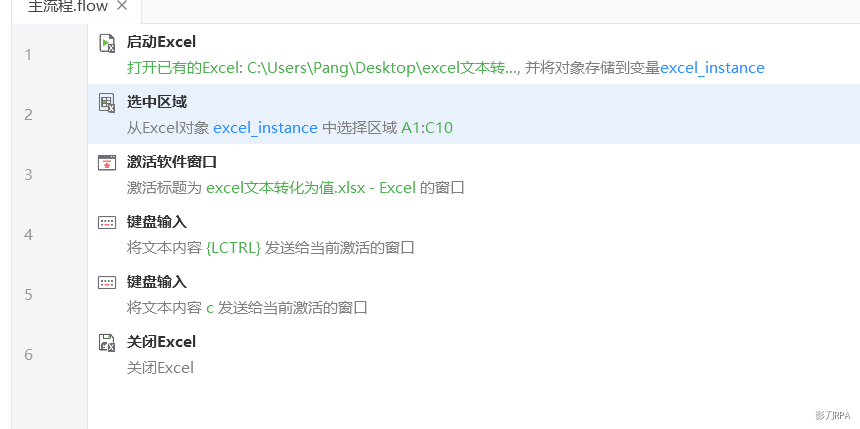Click the green letter c in step 5

210,308
